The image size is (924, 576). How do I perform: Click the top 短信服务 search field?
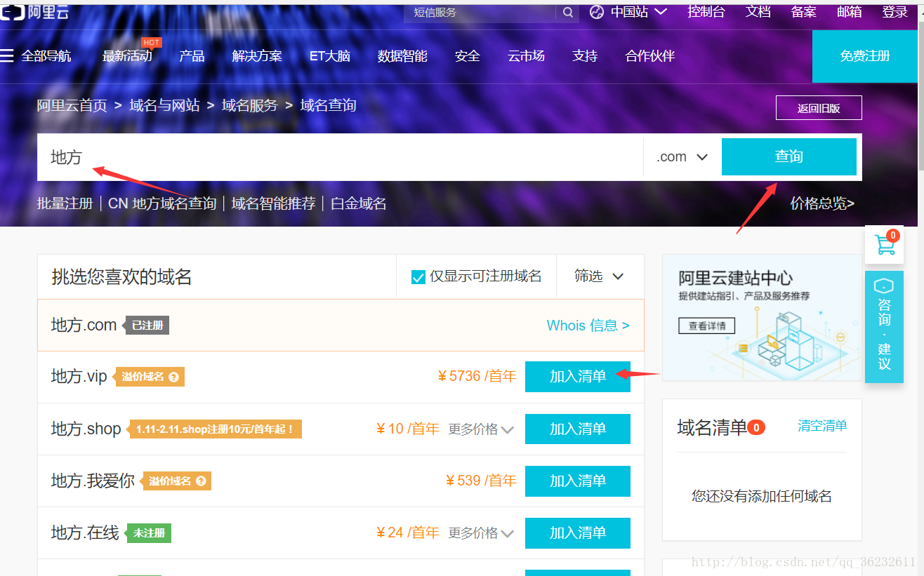click(480, 12)
